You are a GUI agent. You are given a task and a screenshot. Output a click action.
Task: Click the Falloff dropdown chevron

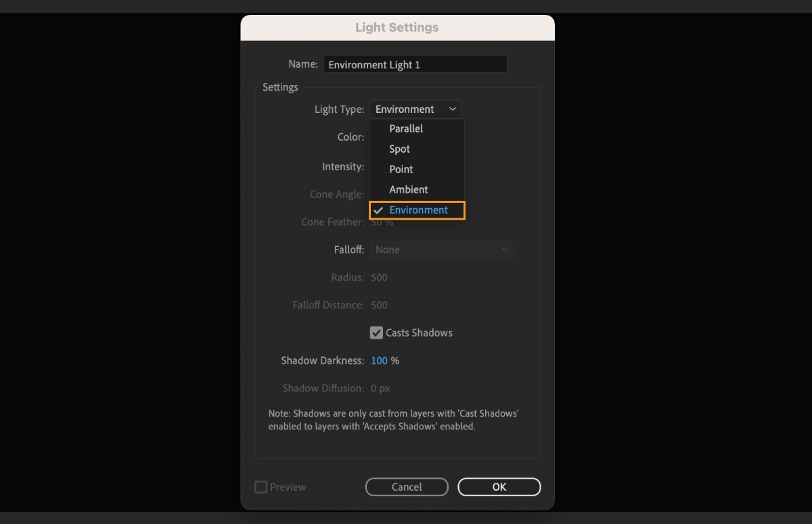(505, 249)
